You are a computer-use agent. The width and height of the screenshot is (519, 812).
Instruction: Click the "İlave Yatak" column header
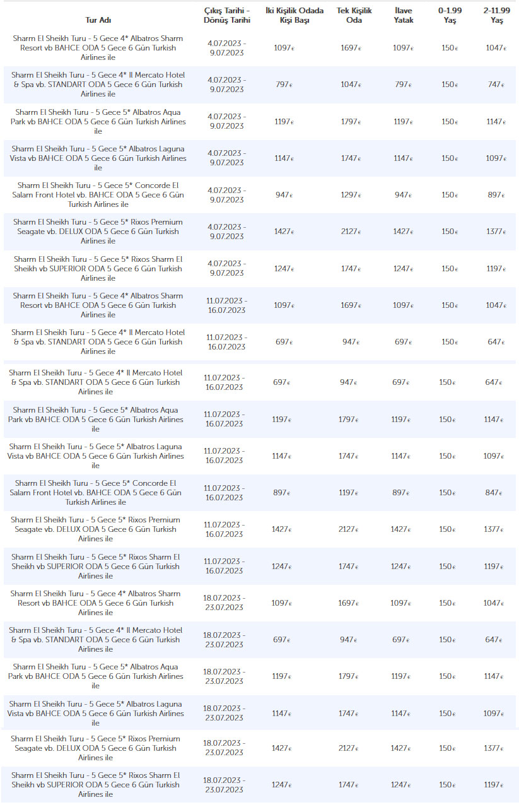(x=404, y=16)
